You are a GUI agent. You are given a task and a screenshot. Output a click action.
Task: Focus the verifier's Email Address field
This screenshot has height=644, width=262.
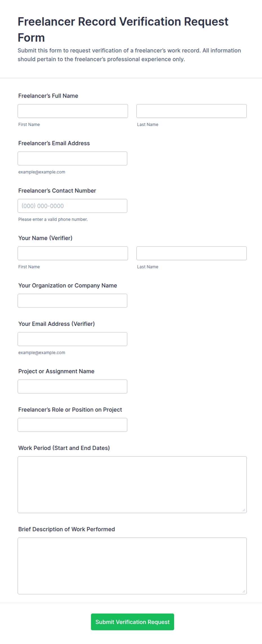click(72, 339)
